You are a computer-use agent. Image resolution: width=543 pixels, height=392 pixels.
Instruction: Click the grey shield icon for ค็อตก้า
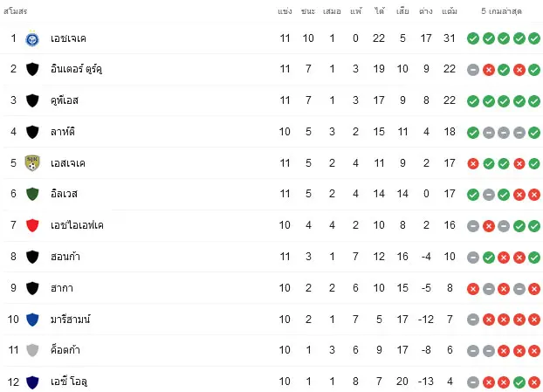click(32, 350)
